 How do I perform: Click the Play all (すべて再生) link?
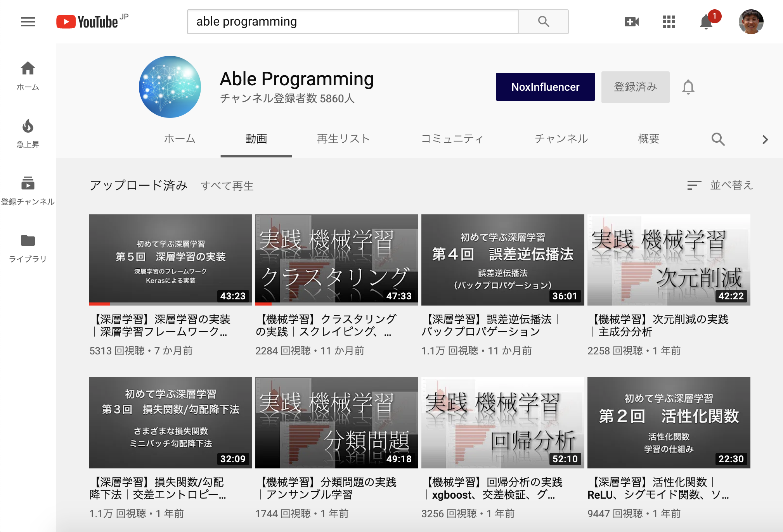click(227, 186)
